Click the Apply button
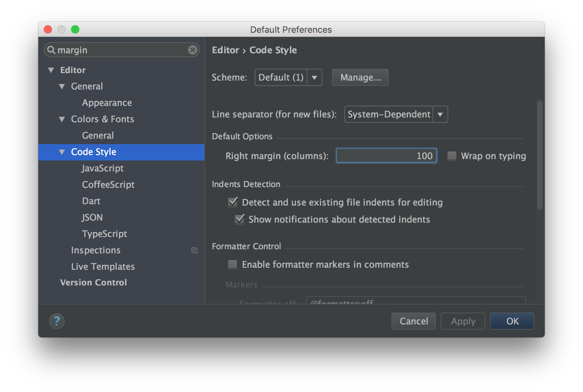The height and width of the screenshot is (392, 583). (x=463, y=321)
